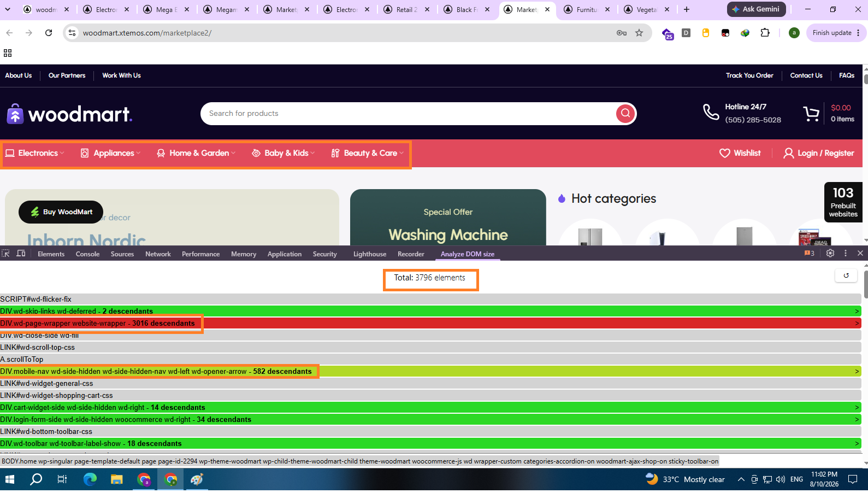Image resolution: width=868 pixels, height=493 pixels.
Task: Launch Microsoft Edge from the taskbar
Action: [90, 479]
